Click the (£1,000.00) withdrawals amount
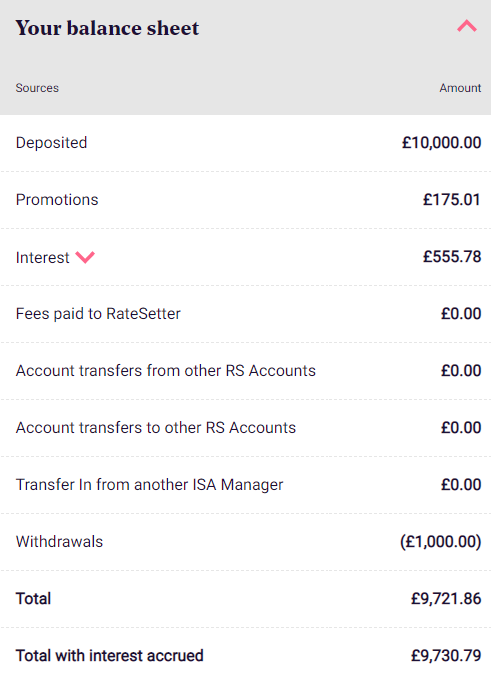491x681 pixels. coord(441,542)
